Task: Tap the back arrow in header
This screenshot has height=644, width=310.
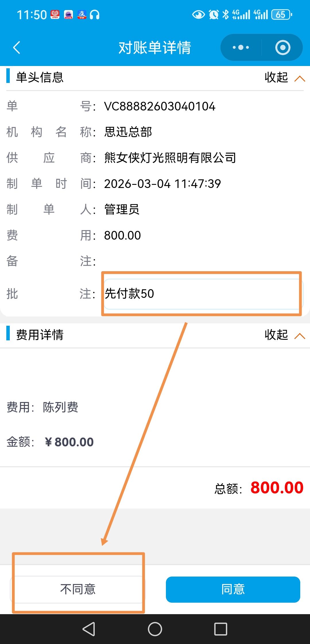Action: tap(17, 48)
